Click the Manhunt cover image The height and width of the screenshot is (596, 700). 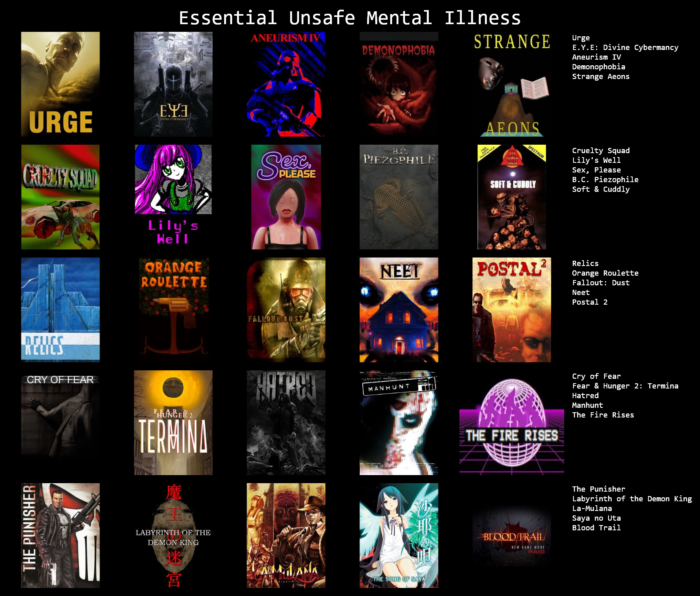[399, 423]
